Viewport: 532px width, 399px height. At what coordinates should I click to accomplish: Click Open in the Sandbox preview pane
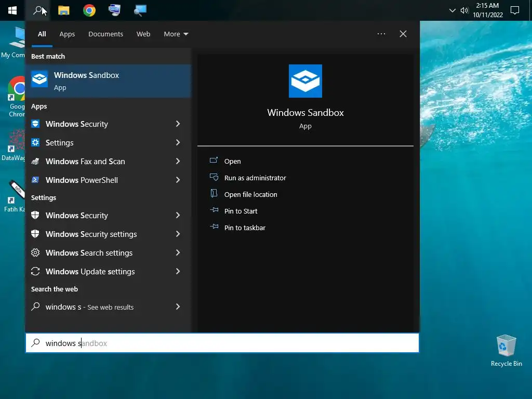pyautogui.click(x=232, y=161)
